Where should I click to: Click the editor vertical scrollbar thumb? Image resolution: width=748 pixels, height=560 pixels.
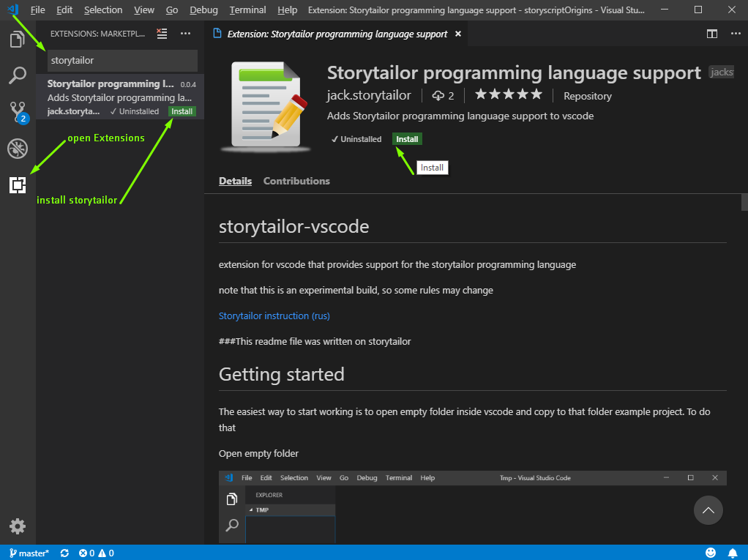[744, 202]
